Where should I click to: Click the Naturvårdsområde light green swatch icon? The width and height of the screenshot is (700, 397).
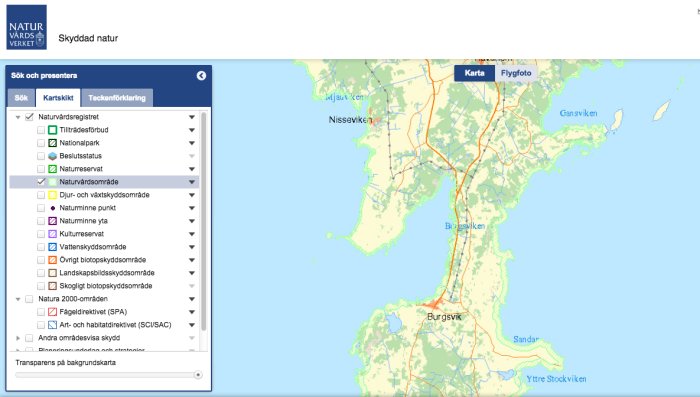(52, 182)
